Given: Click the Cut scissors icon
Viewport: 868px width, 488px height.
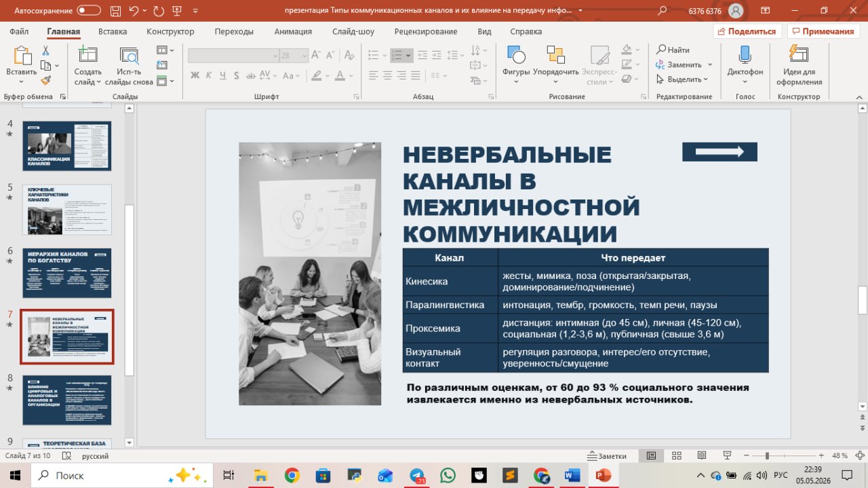Looking at the screenshot, I should pyautogui.click(x=46, y=51).
